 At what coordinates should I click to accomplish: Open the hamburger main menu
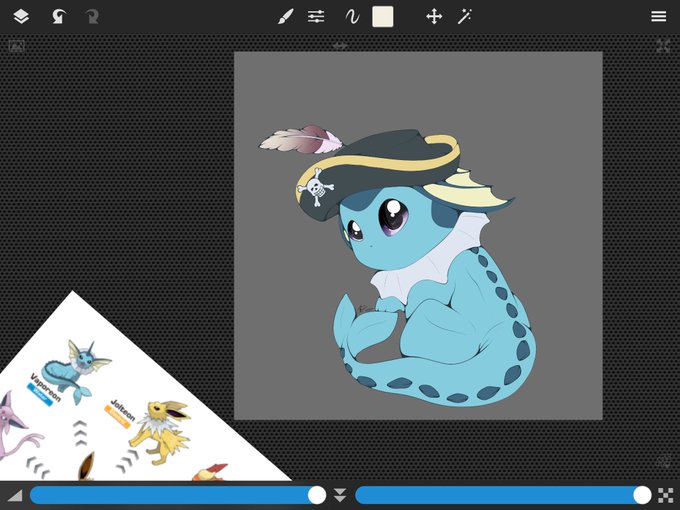click(x=658, y=16)
